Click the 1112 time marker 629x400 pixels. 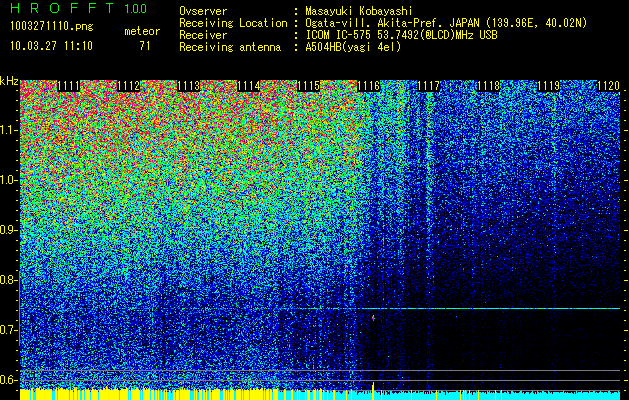[x=129, y=86]
